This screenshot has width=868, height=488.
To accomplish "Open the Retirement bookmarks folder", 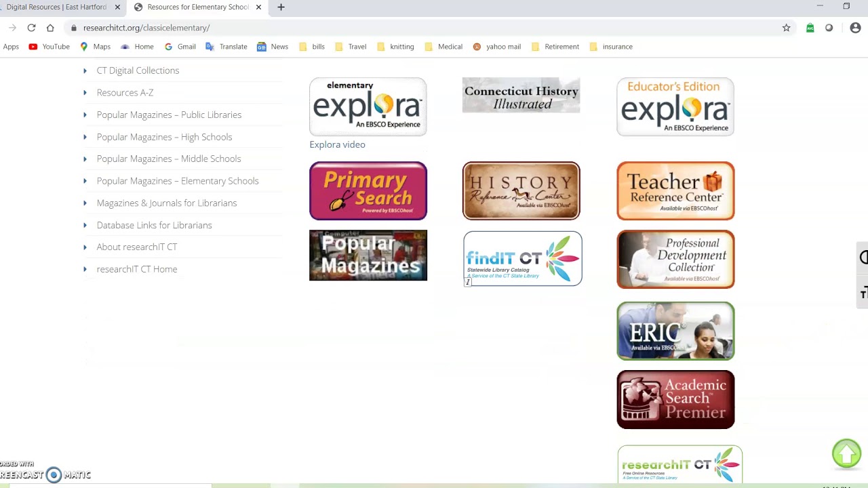I will point(555,47).
